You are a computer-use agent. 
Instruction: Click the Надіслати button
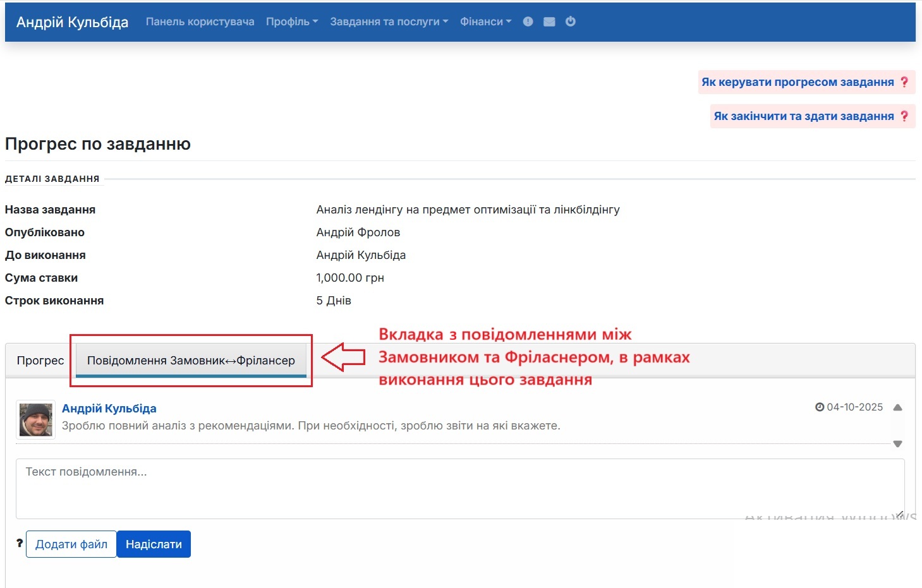[154, 543]
